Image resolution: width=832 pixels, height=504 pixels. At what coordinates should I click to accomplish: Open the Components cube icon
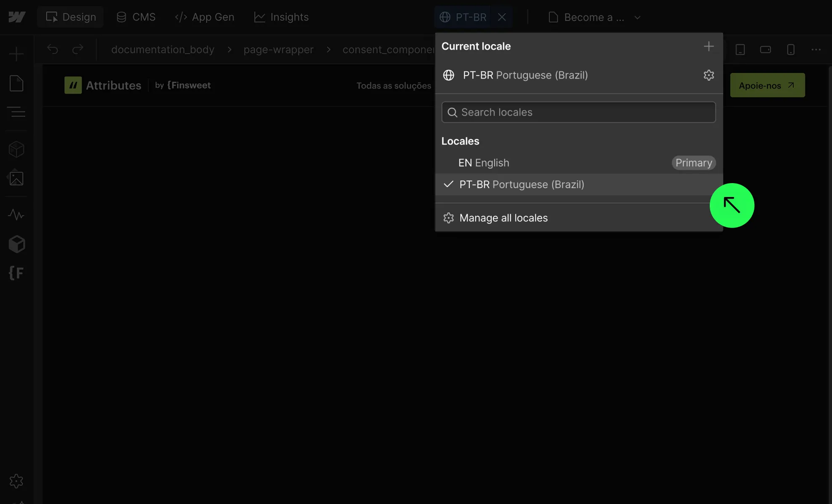click(x=16, y=149)
